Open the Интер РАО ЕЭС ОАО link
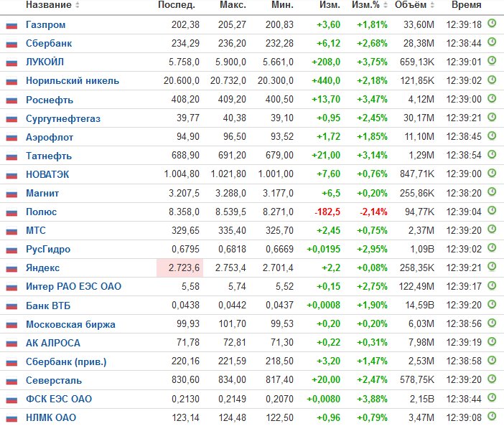Image resolution: width=504 pixels, height=426 pixels. (x=74, y=286)
